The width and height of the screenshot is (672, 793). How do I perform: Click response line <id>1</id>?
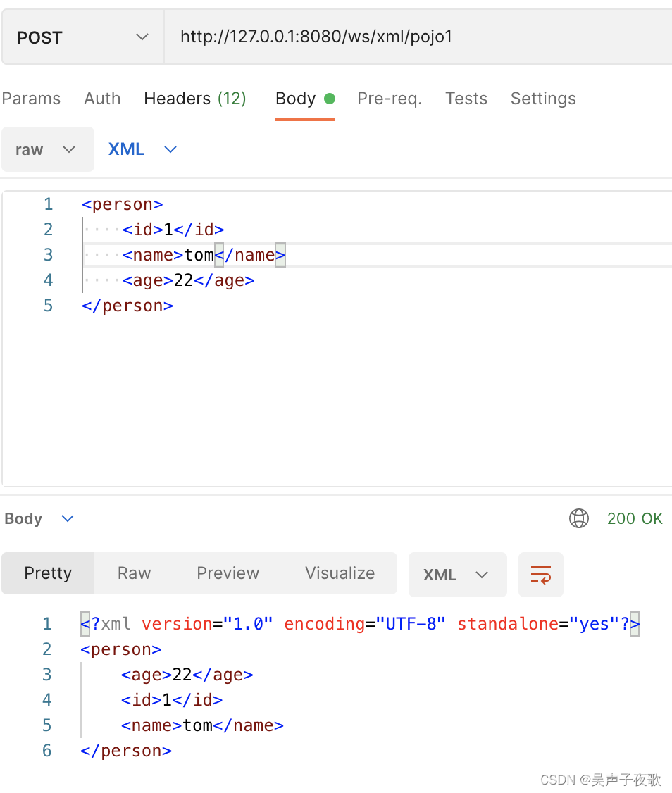pos(172,700)
